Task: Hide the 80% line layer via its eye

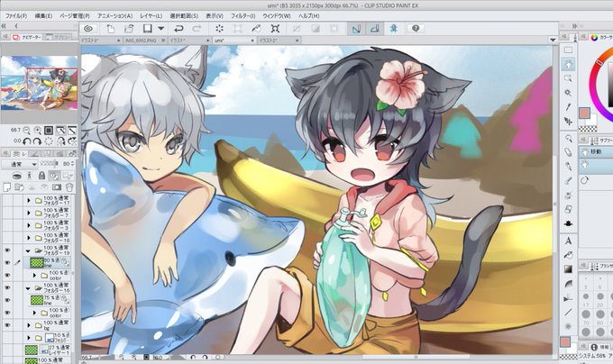Action: coord(7,263)
